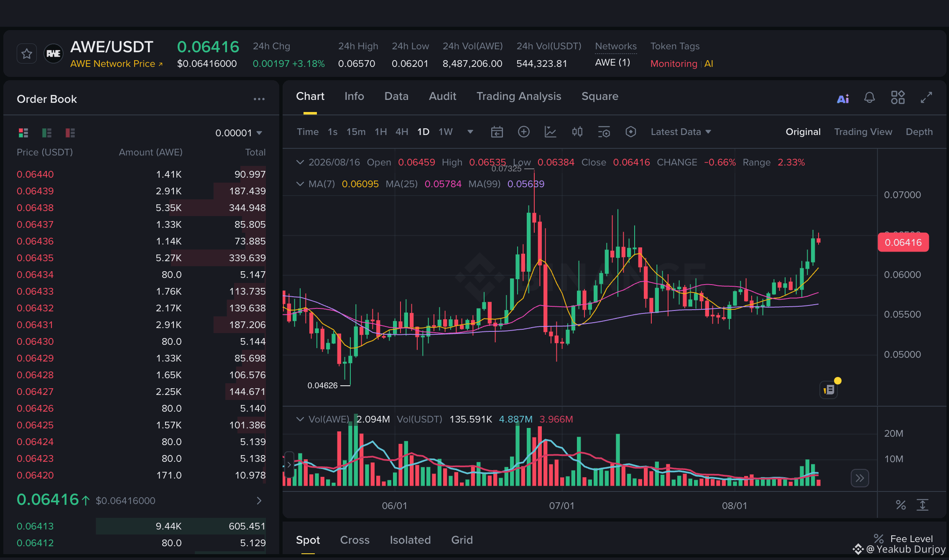Image resolution: width=949 pixels, height=560 pixels.
Task: Show both buy and sell order book view
Action: click(x=23, y=133)
